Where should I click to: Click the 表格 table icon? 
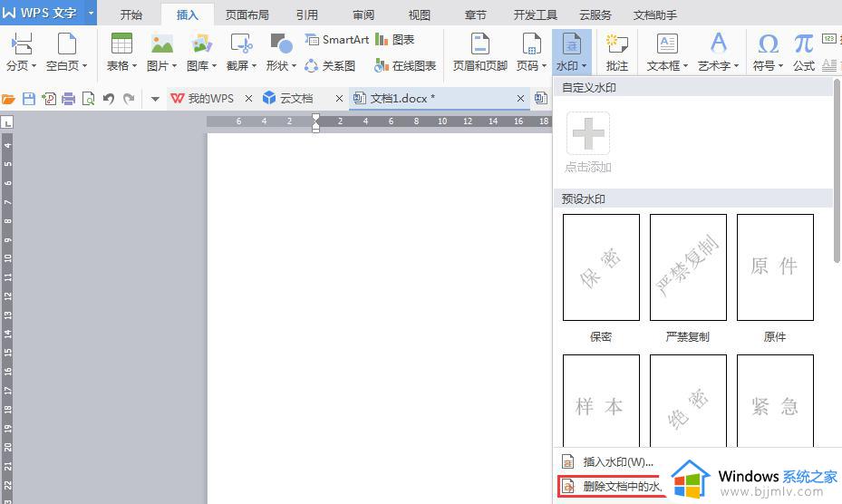tap(121, 44)
